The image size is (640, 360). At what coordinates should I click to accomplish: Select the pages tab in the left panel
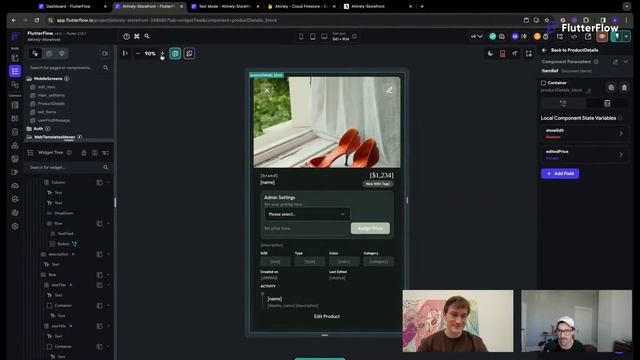coord(35,53)
